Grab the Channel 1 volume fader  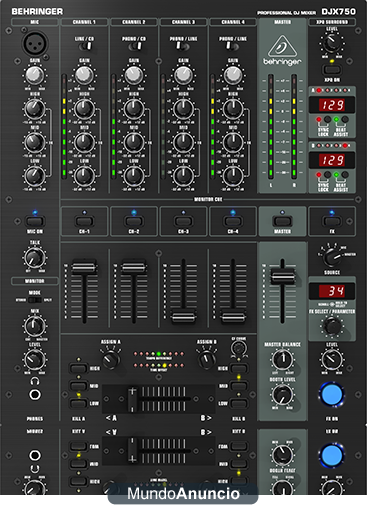click(84, 267)
